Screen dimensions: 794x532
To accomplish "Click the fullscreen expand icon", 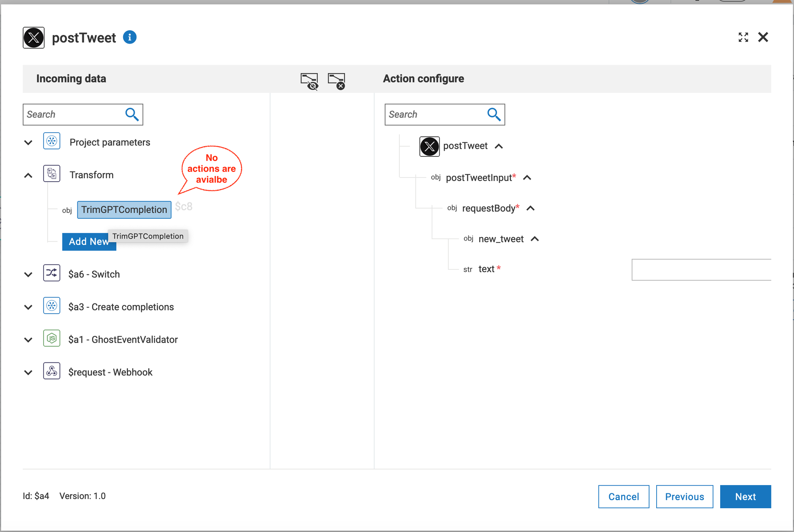I will pos(743,37).
